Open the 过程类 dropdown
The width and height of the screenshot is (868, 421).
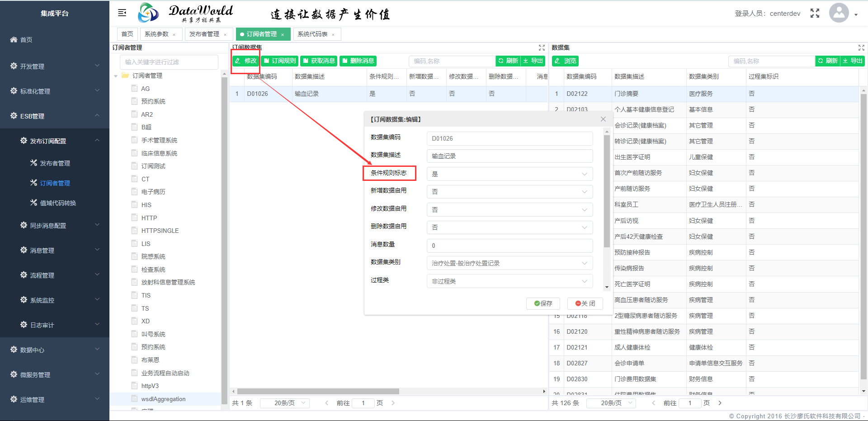(509, 281)
